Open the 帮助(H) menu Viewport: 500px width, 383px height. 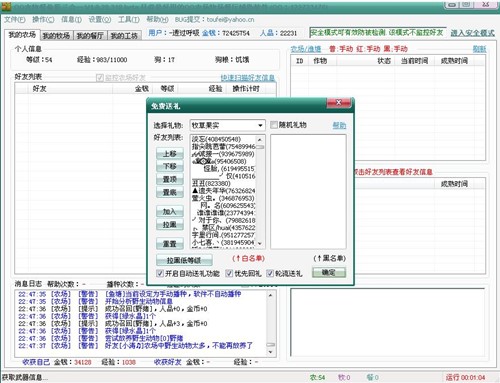pyautogui.click(x=157, y=20)
